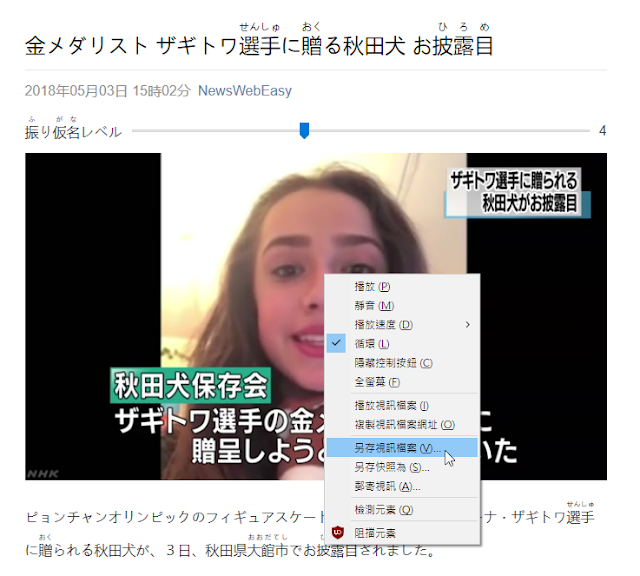This screenshot has width=640, height=576.
Task: Click the slider value 4
Action: (x=602, y=131)
